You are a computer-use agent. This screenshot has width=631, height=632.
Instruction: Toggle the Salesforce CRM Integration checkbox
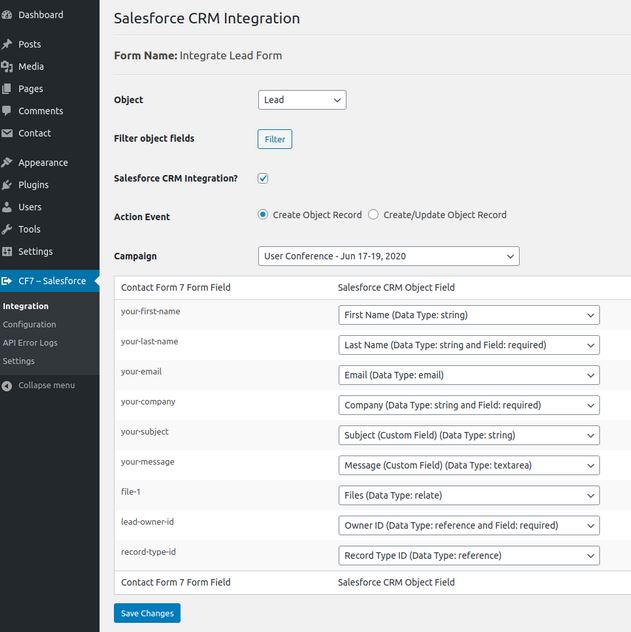[x=263, y=178]
